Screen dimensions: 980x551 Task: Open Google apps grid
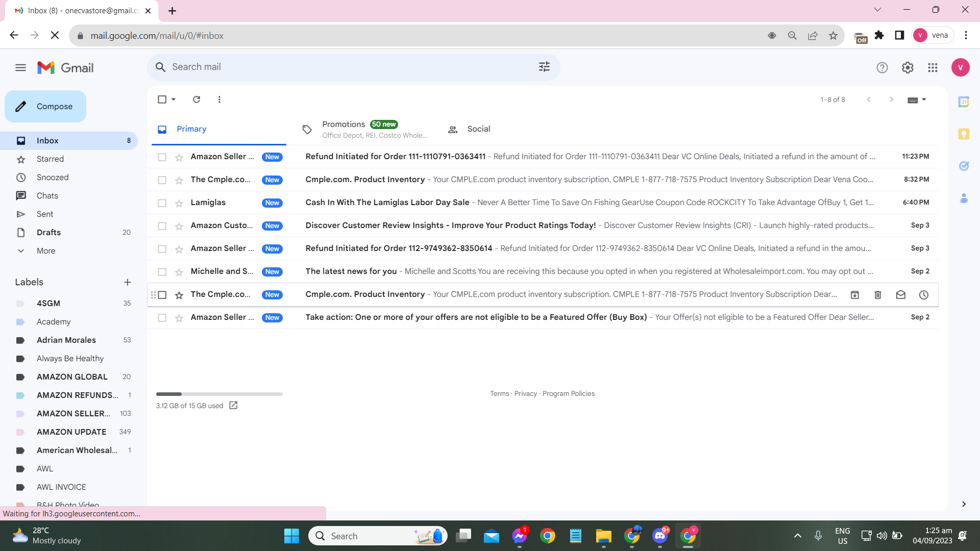(933, 67)
